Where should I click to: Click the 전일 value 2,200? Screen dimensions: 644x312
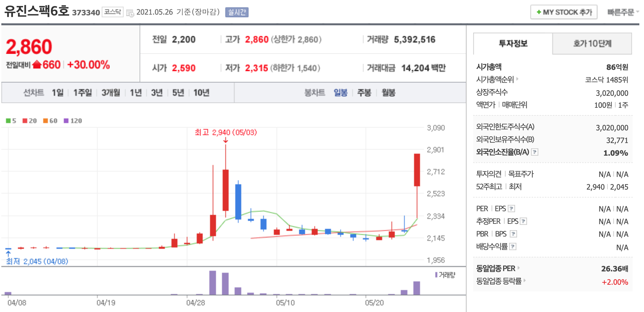click(183, 40)
